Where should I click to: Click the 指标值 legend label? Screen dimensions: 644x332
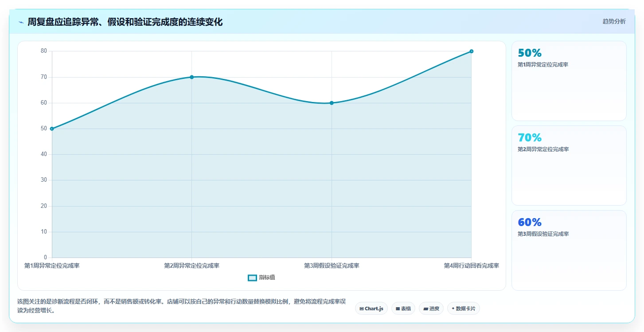pos(267,277)
